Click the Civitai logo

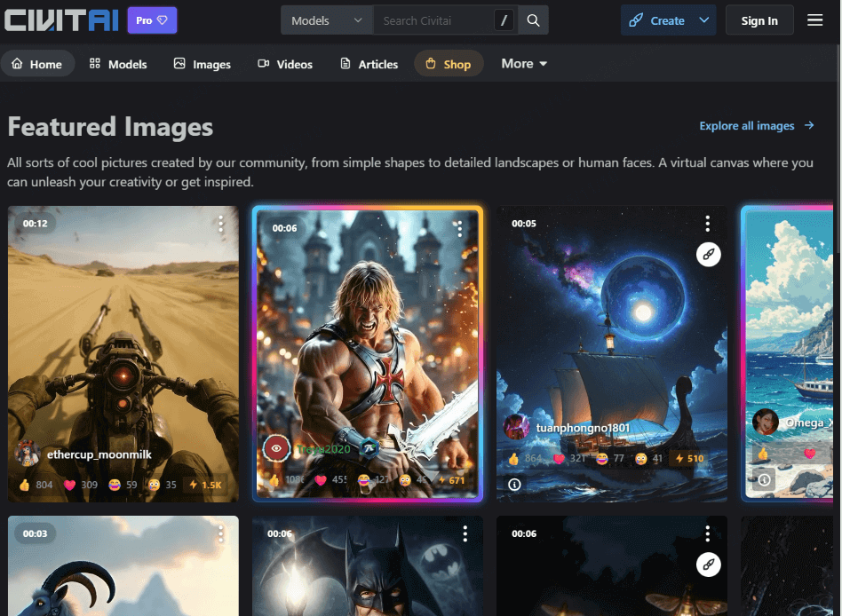point(61,20)
